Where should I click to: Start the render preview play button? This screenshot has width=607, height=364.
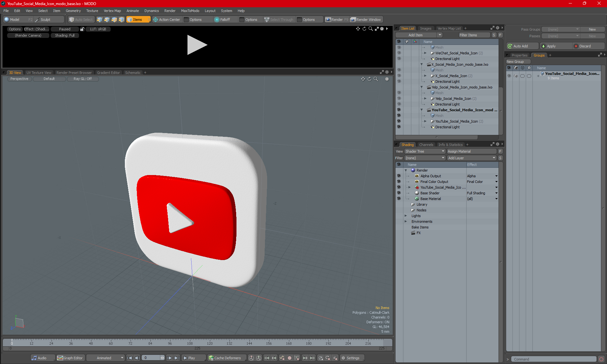[x=197, y=45]
